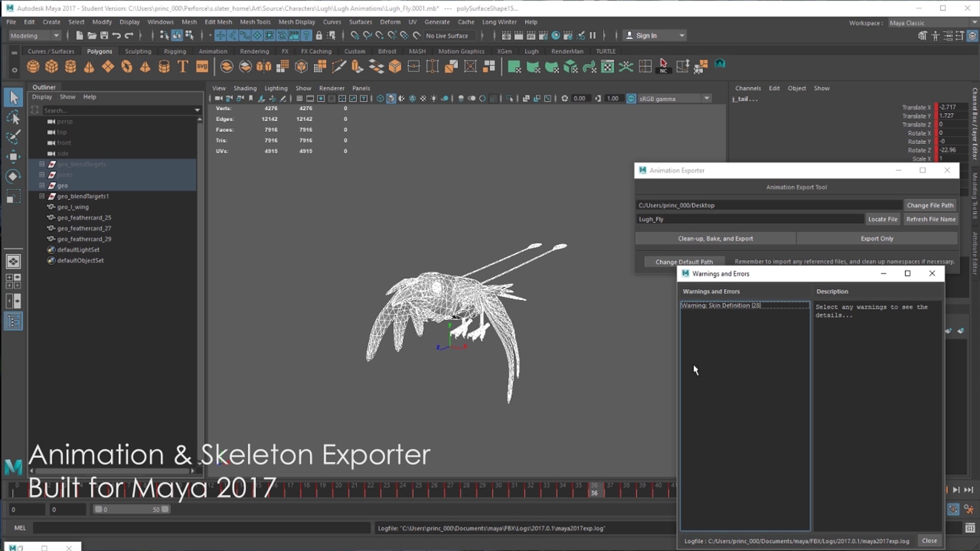The width and height of the screenshot is (980, 551).
Task: Create a polygon cube from shelf
Action: [x=52, y=66]
